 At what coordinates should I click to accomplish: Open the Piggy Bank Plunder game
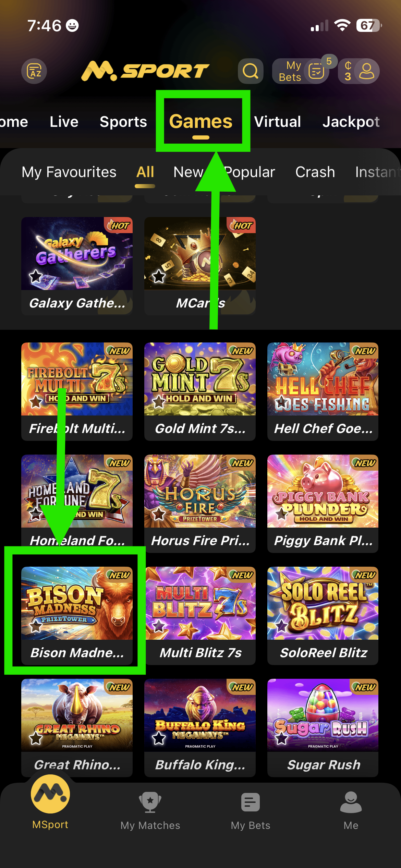click(x=323, y=504)
